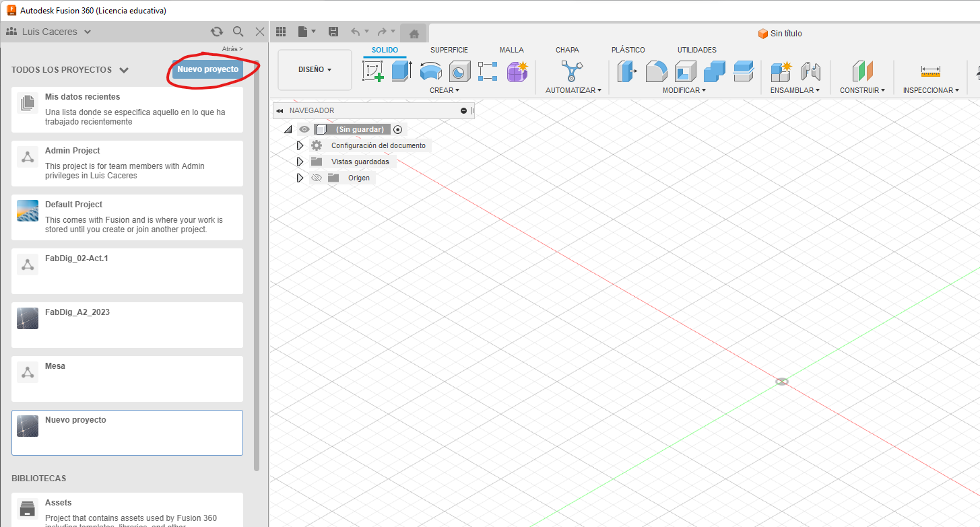Collapse browser with double left arrows
This screenshot has height=527, width=980.
(x=280, y=110)
